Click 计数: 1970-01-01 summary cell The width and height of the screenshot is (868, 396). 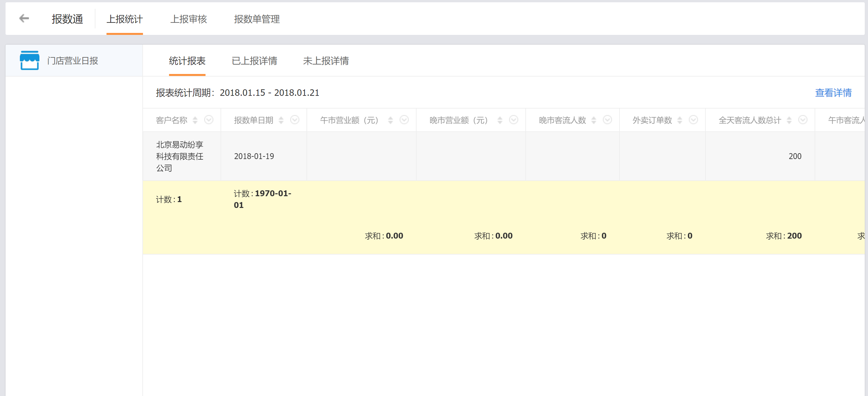263,199
